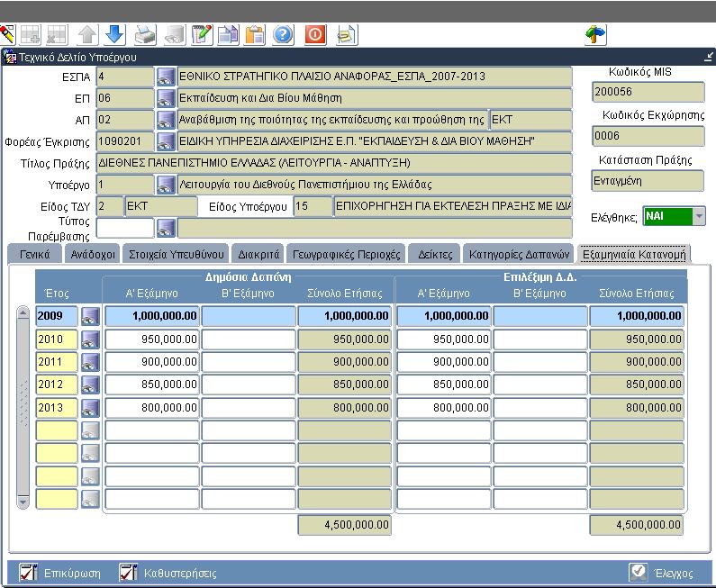
Task: Switch to the Δείκτες tab
Action: pyautogui.click(x=435, y=254)
